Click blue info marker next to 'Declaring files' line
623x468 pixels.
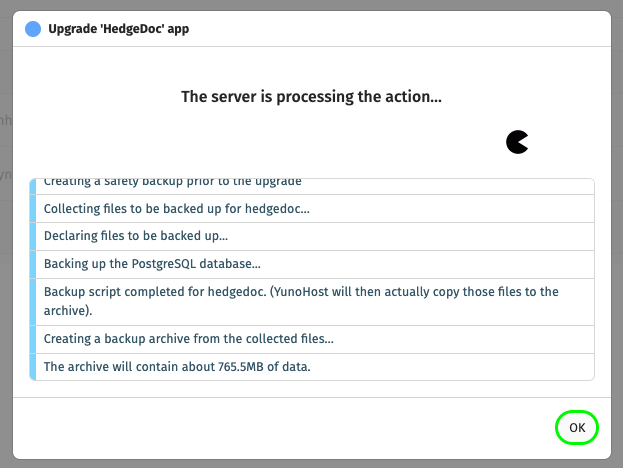[x=33, y=236]
